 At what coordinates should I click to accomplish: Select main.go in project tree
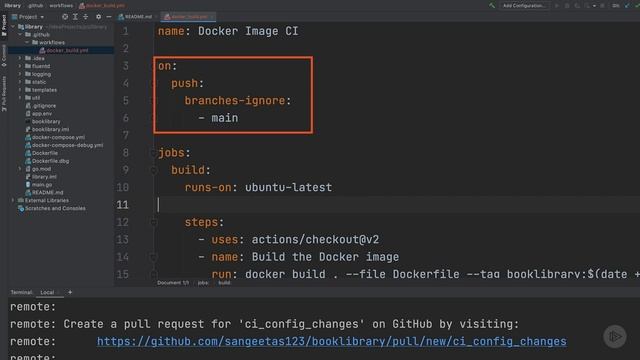[38, 184]
